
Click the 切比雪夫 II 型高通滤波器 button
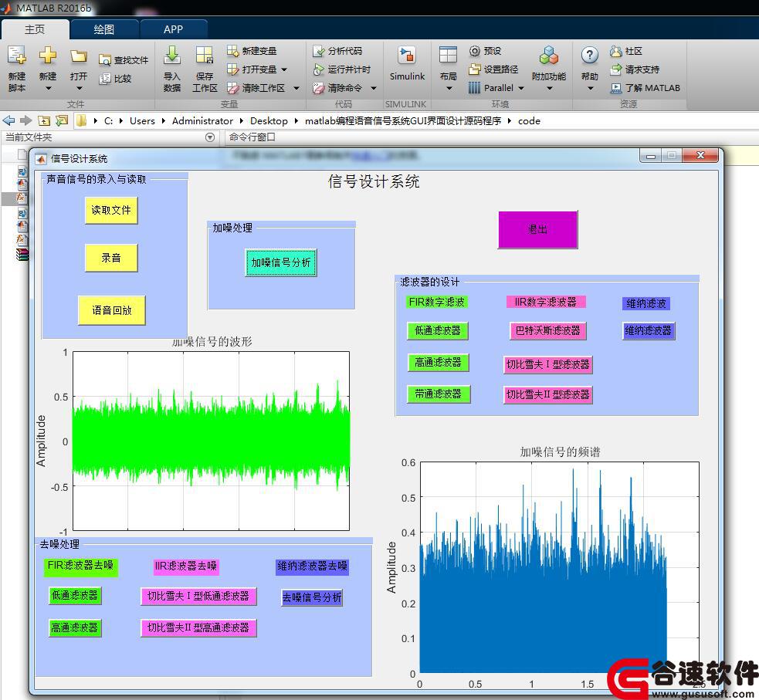198,628
